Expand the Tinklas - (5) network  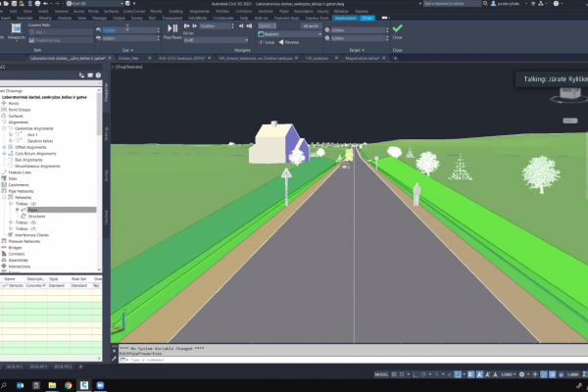11,222
